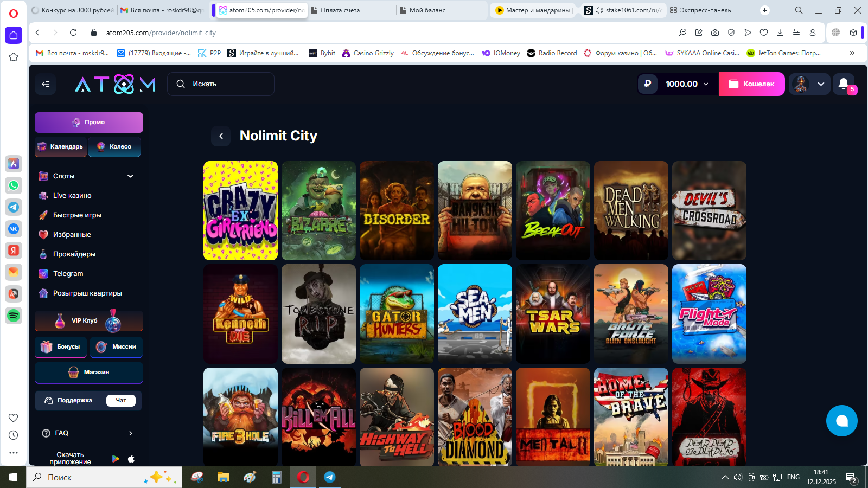The height and width of the screenshot is (488, 868).
Task: Open the notifications bell
Action: pos(844,84)
